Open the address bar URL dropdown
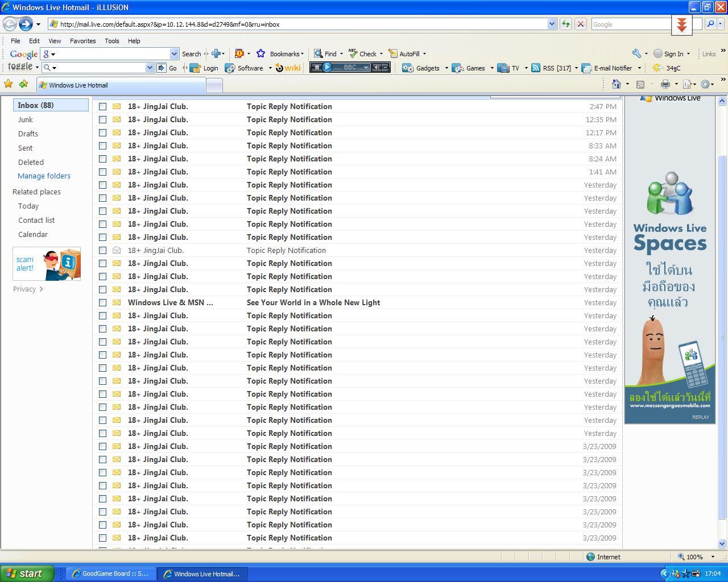Image resolution: width=728 pixels, height=582 pixels. pyautogui.click(x=551, y=24)
